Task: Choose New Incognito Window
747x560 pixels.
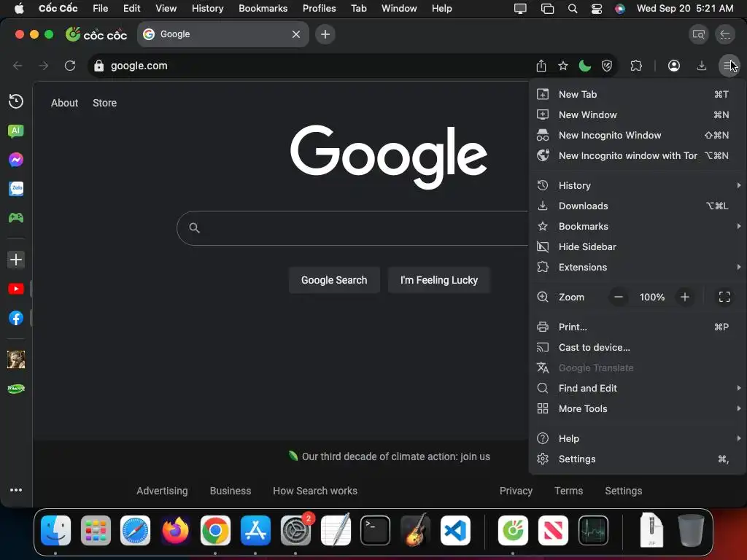Action: coord(637,135)
